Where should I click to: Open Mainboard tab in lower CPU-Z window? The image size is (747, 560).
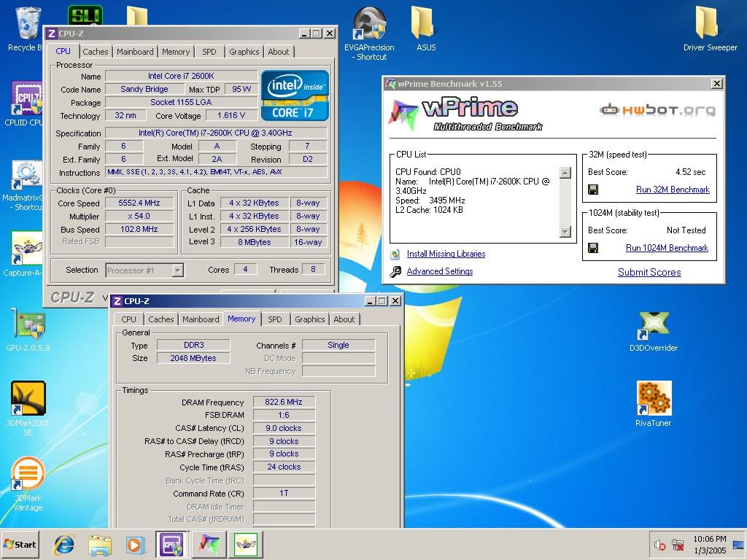pos(201,319)
